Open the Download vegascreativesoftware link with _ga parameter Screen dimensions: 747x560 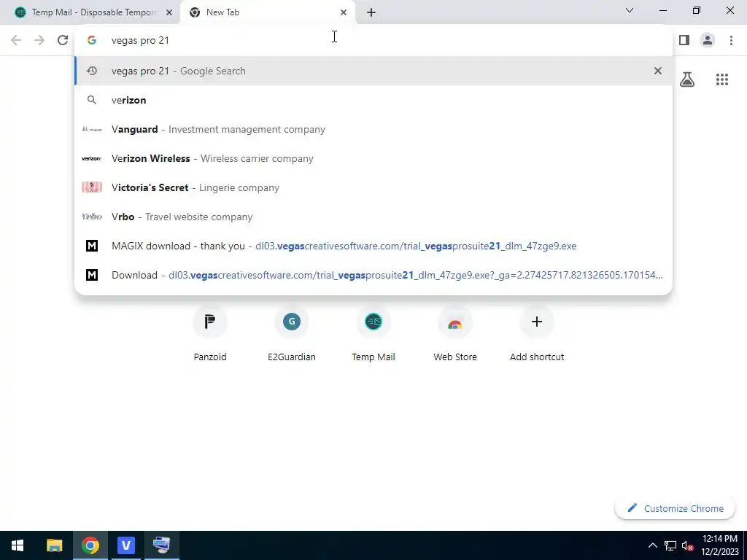(373, 275)
